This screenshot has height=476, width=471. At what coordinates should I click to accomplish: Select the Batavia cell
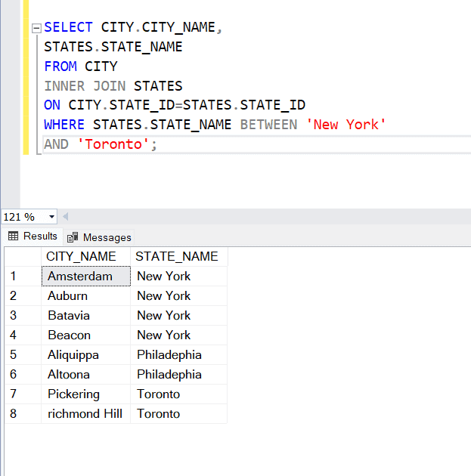pyautogui.click(x=86, y=316)
